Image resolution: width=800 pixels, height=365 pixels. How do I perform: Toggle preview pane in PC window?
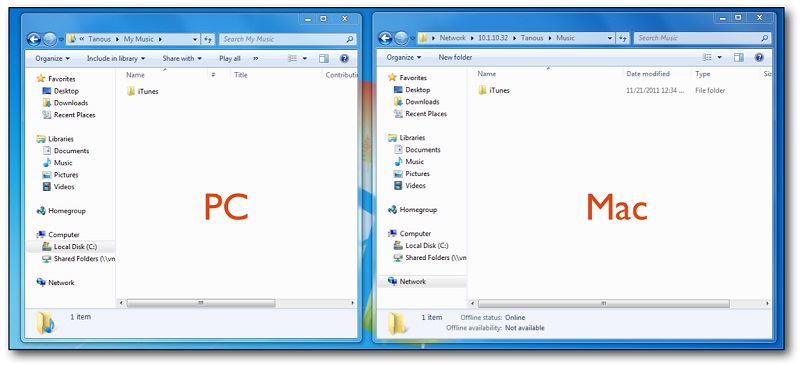(x=324, y=59)
